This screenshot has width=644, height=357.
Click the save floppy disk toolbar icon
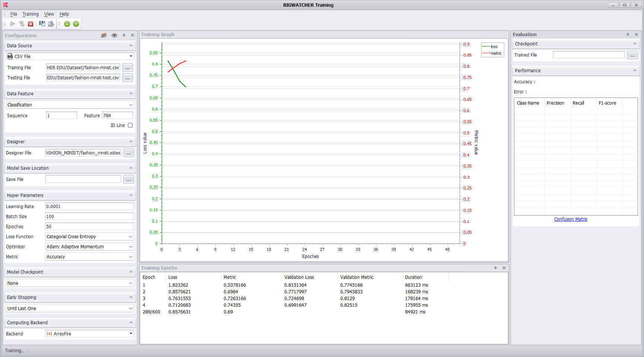click(x=42, y=24)
